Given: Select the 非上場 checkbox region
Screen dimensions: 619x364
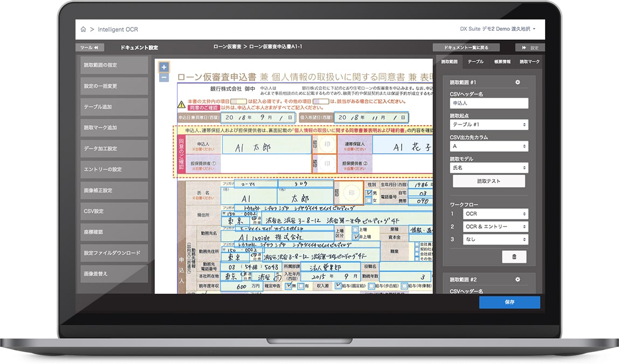Looking at the screenshot, I should (x=355, y=237).
